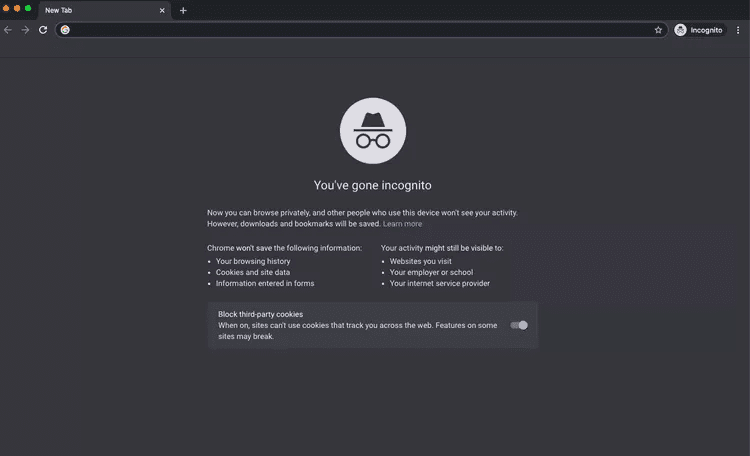Open the Chrome three-dot menu
This screenshot has width=750, height=456.
coord(738,30)
